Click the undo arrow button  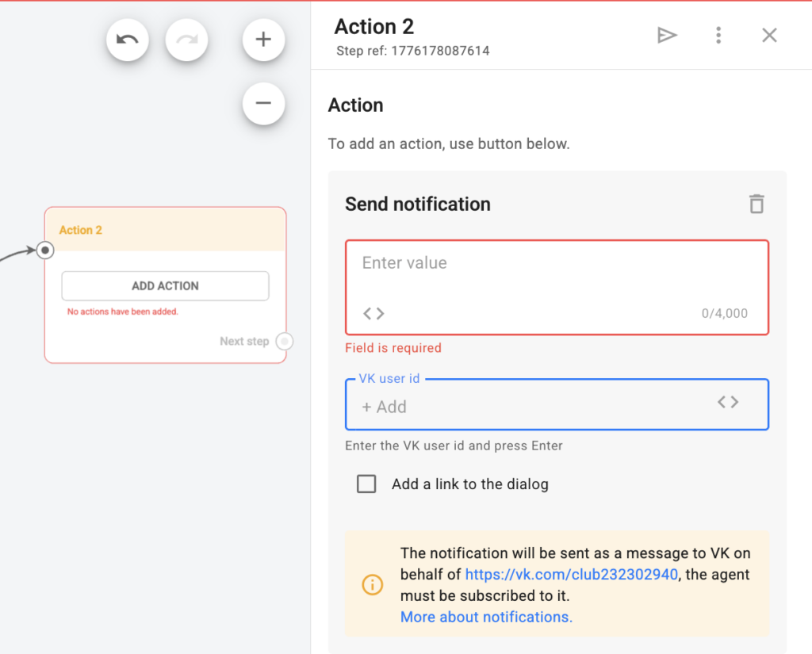pyautogui.click(x=128, y=39)
